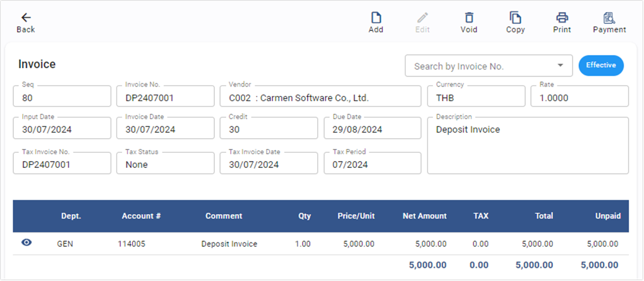Screen dimensions: 644x281
Task: Click the Tax Status field
Action: click(x=165, y=164)
